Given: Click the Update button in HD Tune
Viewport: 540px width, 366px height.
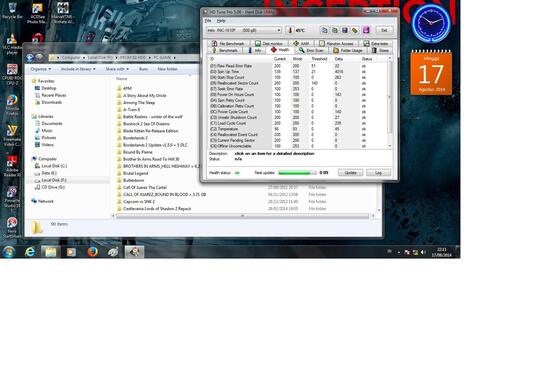Looking at the screenshot, I should (x=350, y=172).
